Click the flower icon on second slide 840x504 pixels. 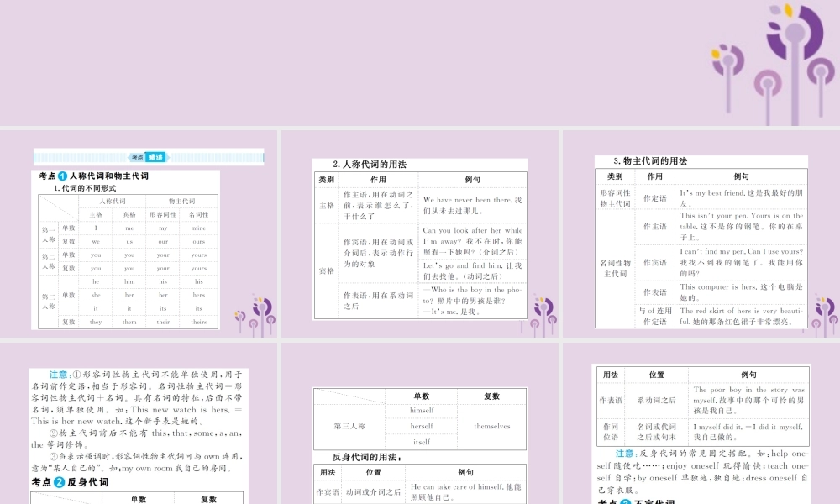[x=540, y=317]
